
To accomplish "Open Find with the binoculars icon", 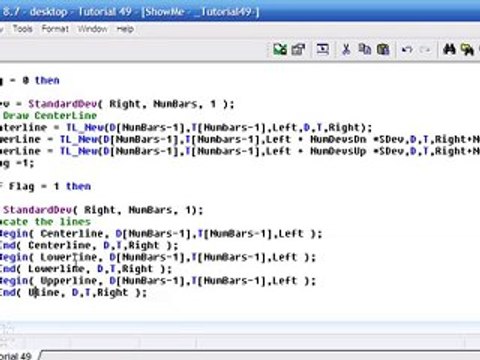I will pos(449,49).
